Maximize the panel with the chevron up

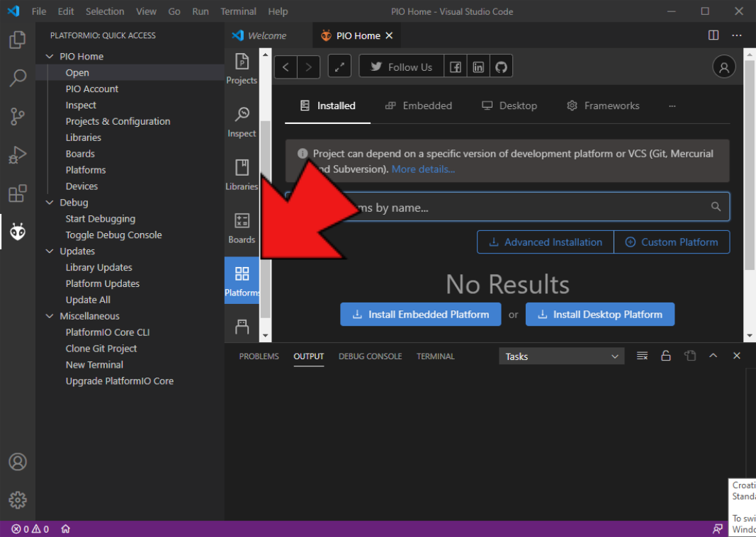tap(713, 356)
